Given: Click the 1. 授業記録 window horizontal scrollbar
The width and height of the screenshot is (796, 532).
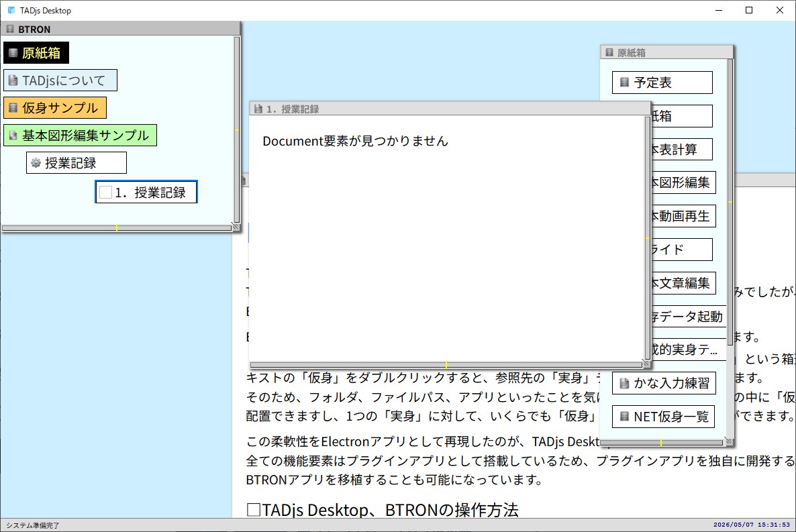Looking at the screenshot, I should (x=446, y=365).
